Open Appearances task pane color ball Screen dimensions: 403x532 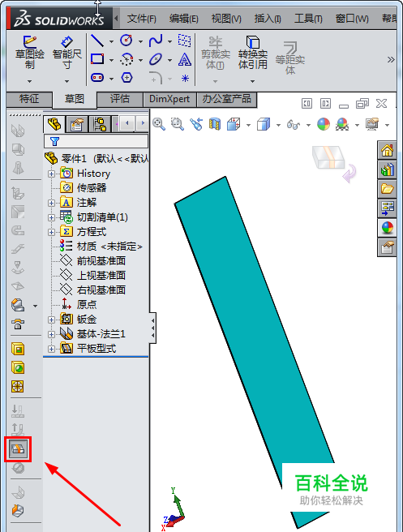[x=387, y=228]
